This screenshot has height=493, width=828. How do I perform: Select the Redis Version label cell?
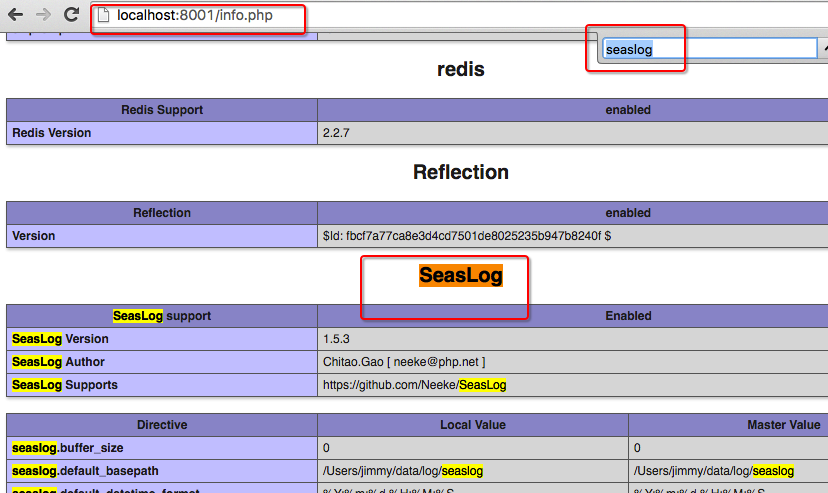(162, 133)
